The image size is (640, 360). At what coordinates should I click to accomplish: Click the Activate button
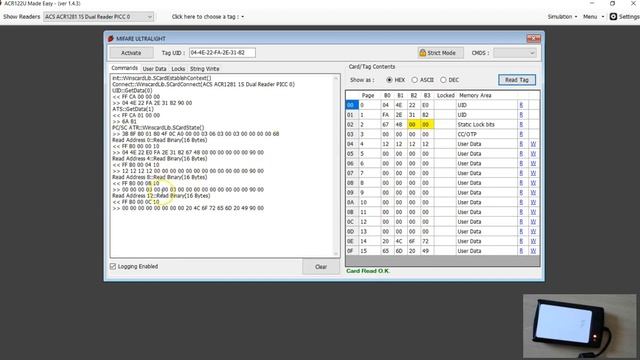coord(131,53)
